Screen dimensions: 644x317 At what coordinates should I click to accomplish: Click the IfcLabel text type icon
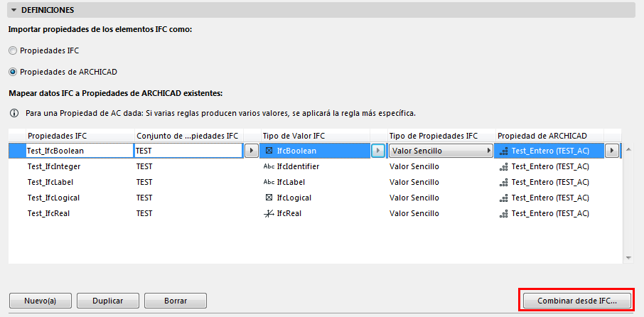point(269,182)
